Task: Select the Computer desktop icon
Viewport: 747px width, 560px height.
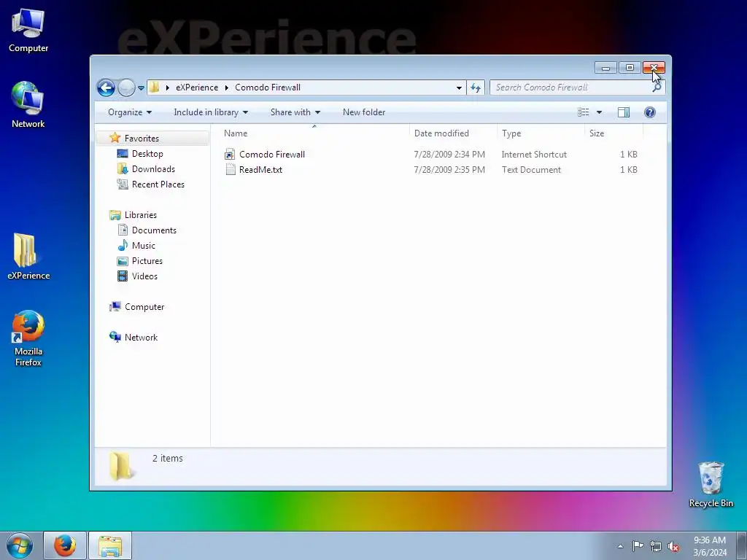Action: [28, 30]
